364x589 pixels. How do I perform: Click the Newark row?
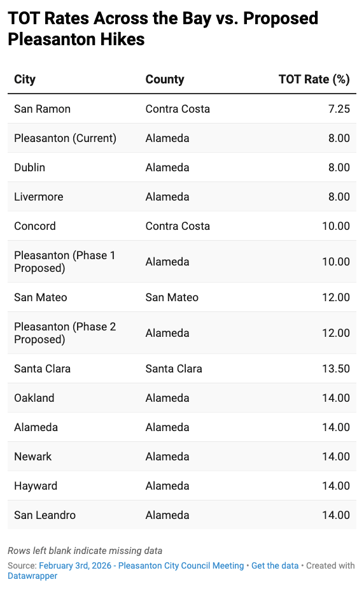pos(182,457)
